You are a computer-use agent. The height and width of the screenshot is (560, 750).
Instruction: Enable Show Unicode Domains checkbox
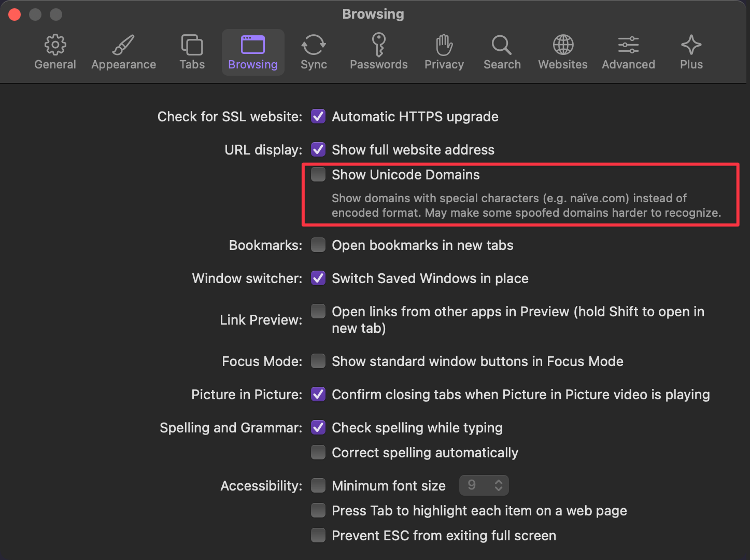coord(318,175)
